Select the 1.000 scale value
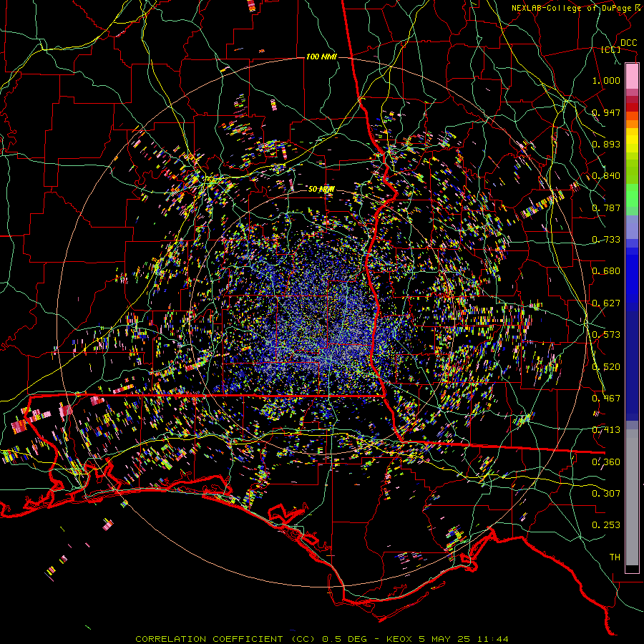Screen dimensions: 644x644 coord(606,80)
